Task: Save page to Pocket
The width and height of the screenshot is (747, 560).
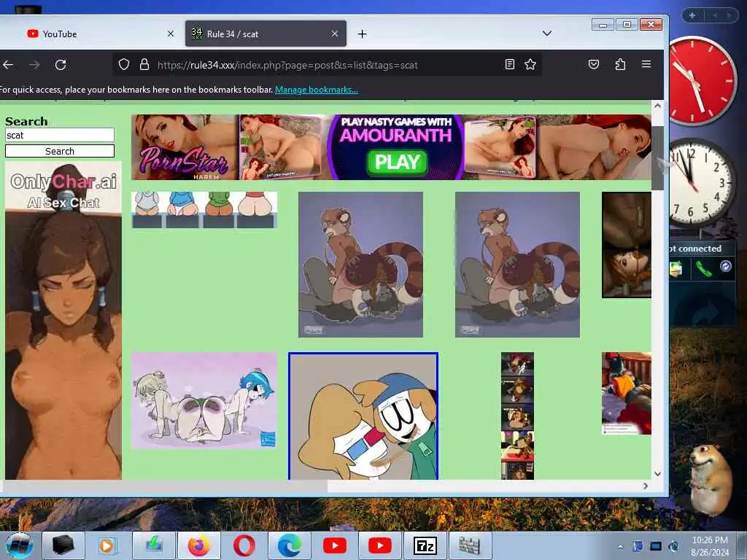Action: 594,64
